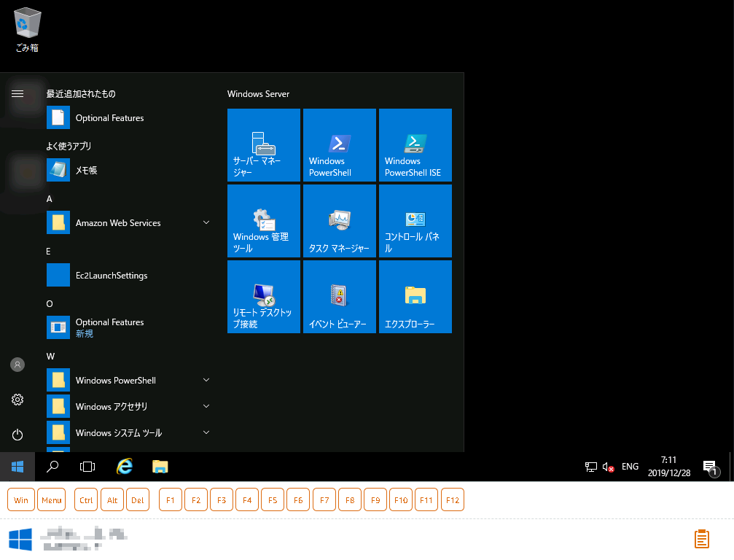This screenshot has height=560, width=734.
Task: Click the Power icon in Start sidebar
Action: tap(17, 435)
